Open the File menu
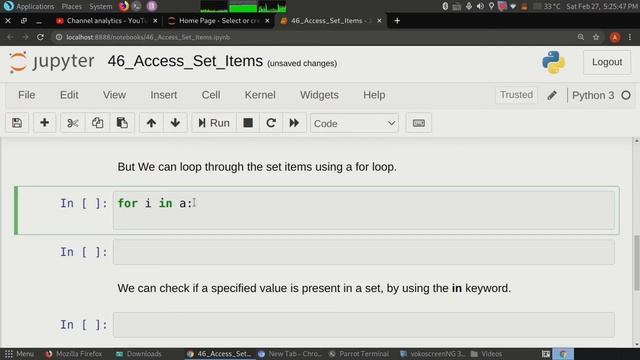 pos(27,95)
